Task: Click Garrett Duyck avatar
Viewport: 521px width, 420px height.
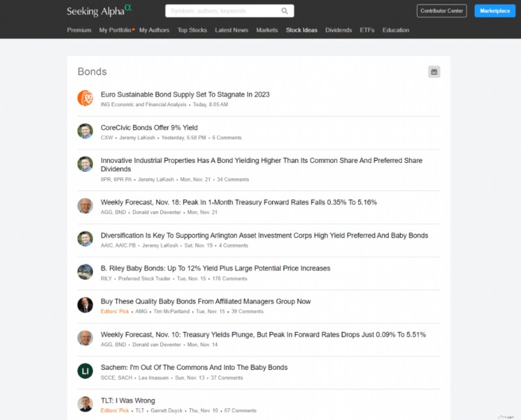Action: pyautogui.click(x=85, y=404)
